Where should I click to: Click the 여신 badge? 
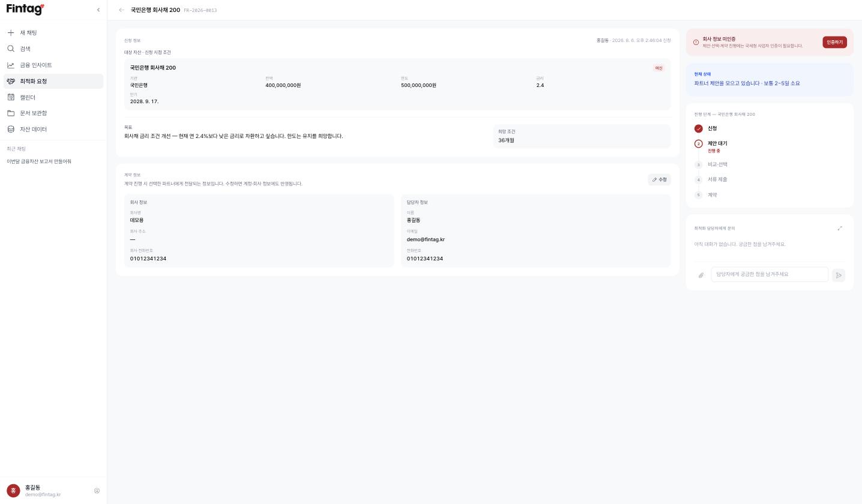[659, 68]
